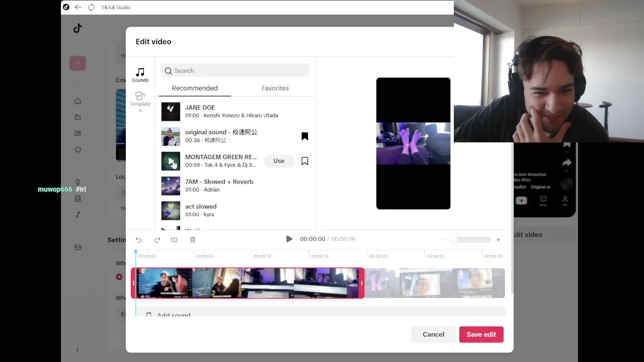Click the clip's left trim handle
Image resolution: width=644 pixels, height=362 pixels.
pos(134,283)
